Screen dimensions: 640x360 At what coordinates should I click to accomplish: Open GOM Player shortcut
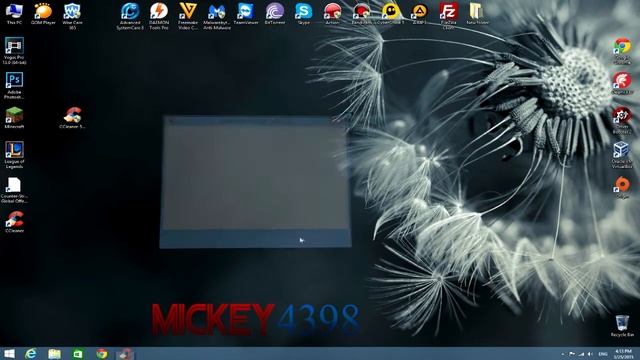pos(43,14)
